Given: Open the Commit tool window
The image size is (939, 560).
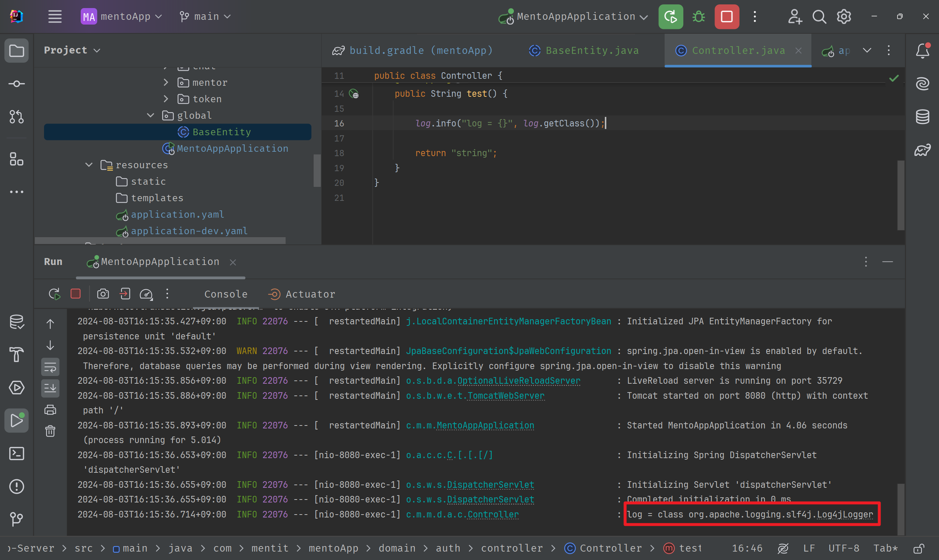Looking at the screenshot, I should click(17, 84).
